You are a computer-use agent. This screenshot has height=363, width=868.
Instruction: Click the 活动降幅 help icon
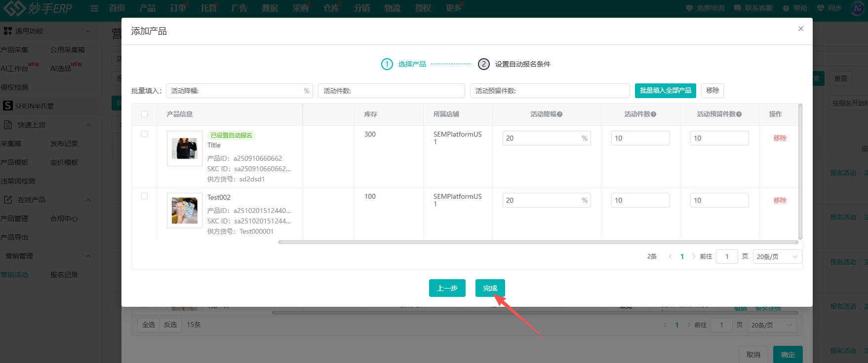click(559, 114)
